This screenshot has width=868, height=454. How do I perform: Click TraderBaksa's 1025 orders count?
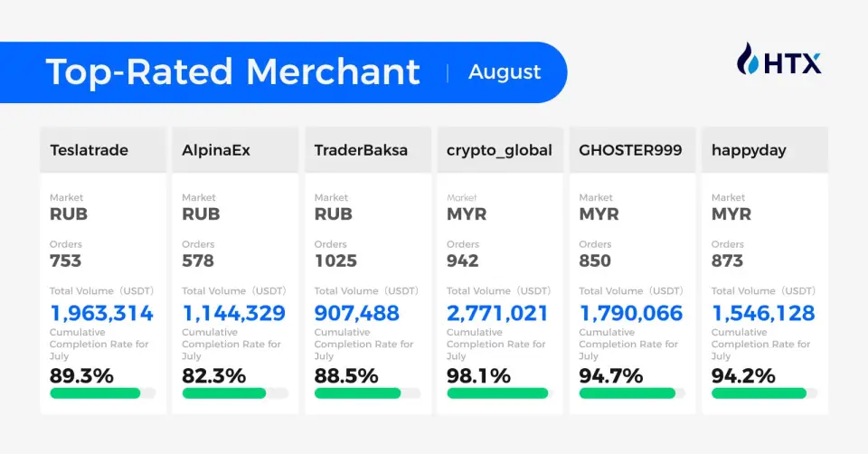(335, 261)
